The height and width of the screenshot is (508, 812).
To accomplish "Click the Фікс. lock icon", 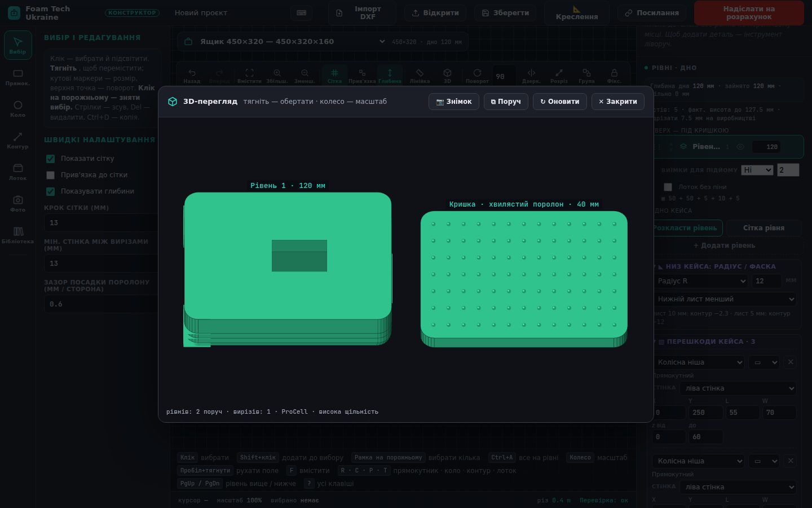I will coord(614,76).
